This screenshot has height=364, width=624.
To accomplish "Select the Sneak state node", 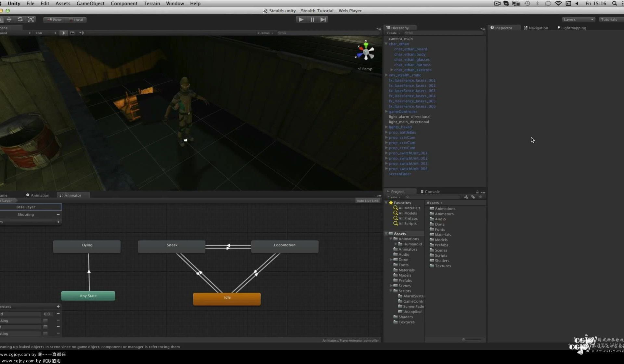I will tap(172, 247).
